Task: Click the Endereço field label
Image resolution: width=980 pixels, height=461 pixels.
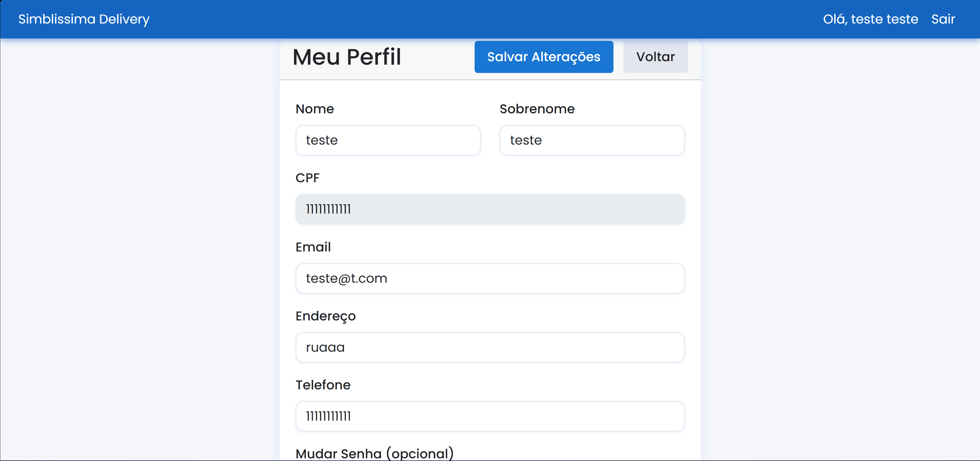Action: pos(326,316)
